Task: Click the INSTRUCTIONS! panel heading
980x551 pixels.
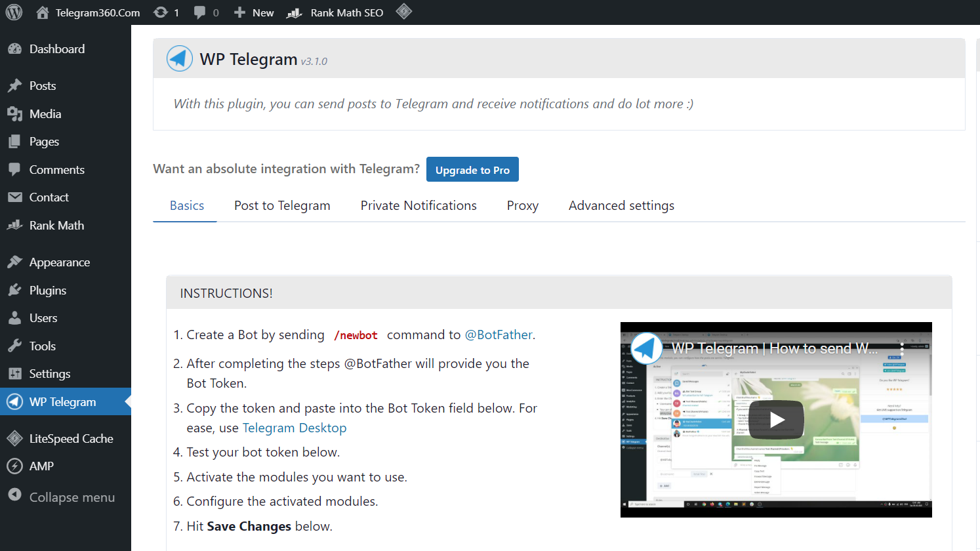Action: click(x=226, y=293)
